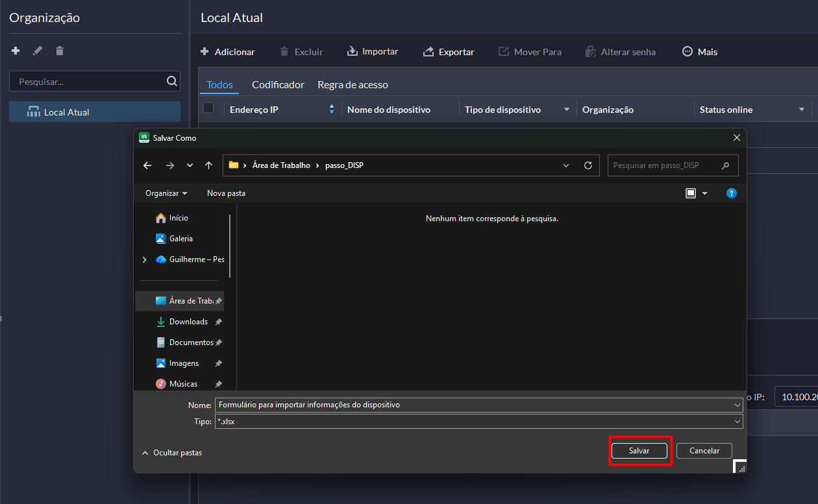Switch to the Regra de acesso tab

(x=353, y=85)
